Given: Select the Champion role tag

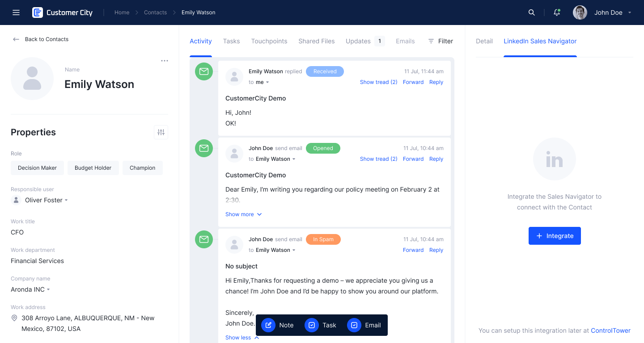Looking at the screenshot, I should pos(143,168).
